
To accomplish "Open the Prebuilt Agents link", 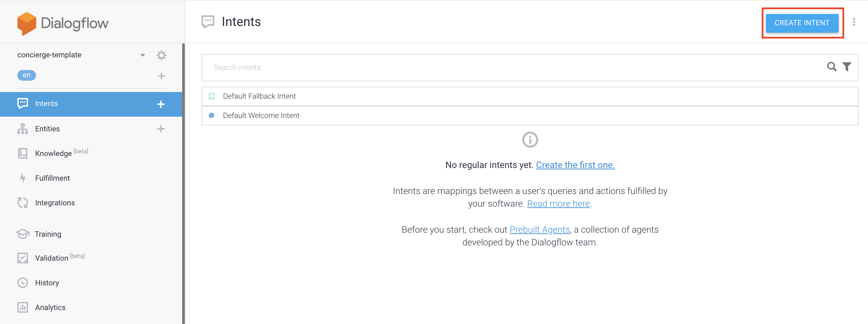I will tap(539, 229).
